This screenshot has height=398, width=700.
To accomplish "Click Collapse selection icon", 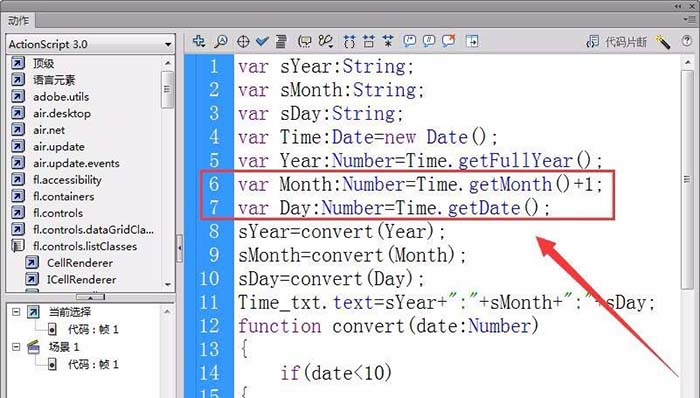I will (369, 41).
